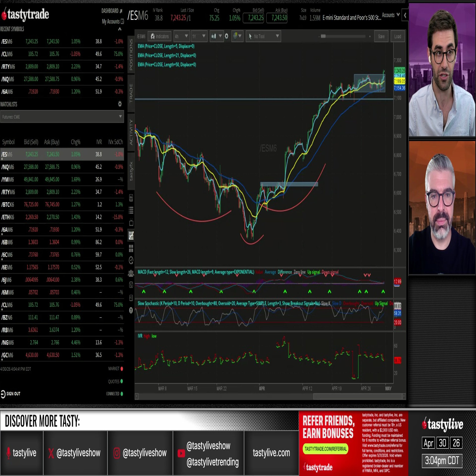The width and height of the screenshot is (476, 476).
Task: Click the calendar undo sidebar icon
Action: [131, 285]
